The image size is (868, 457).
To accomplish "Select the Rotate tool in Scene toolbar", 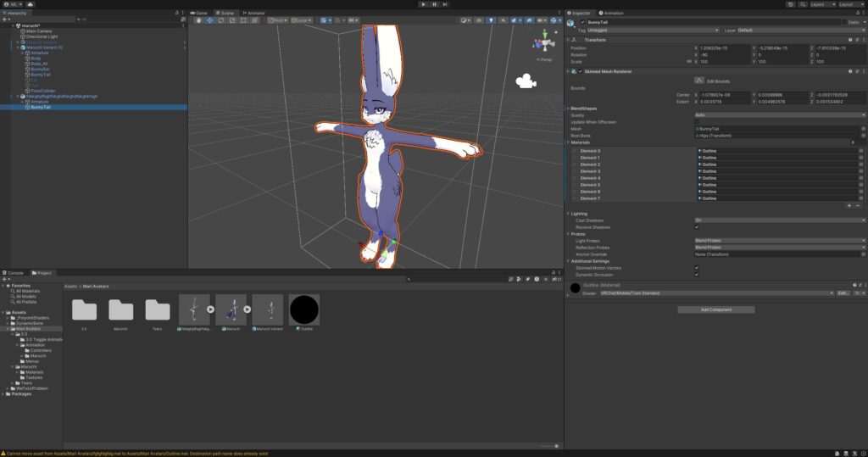I will pyautogui.click(x=220, y=20).
